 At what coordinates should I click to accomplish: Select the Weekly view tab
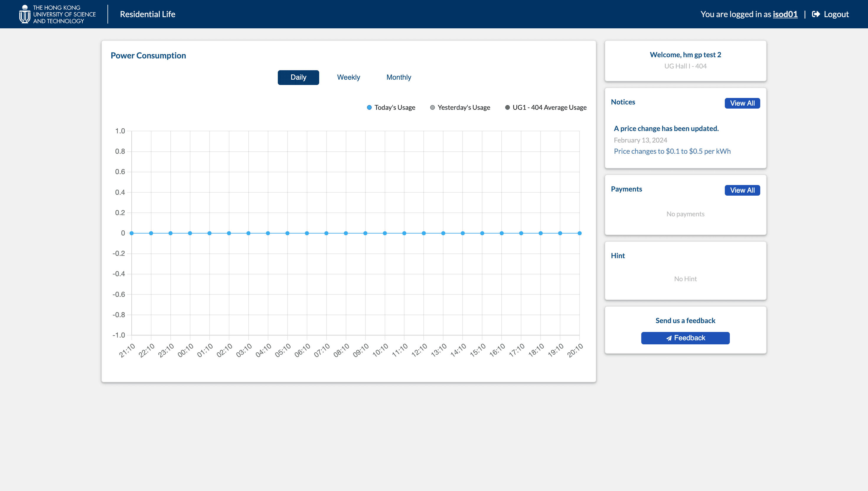[349, 78]
